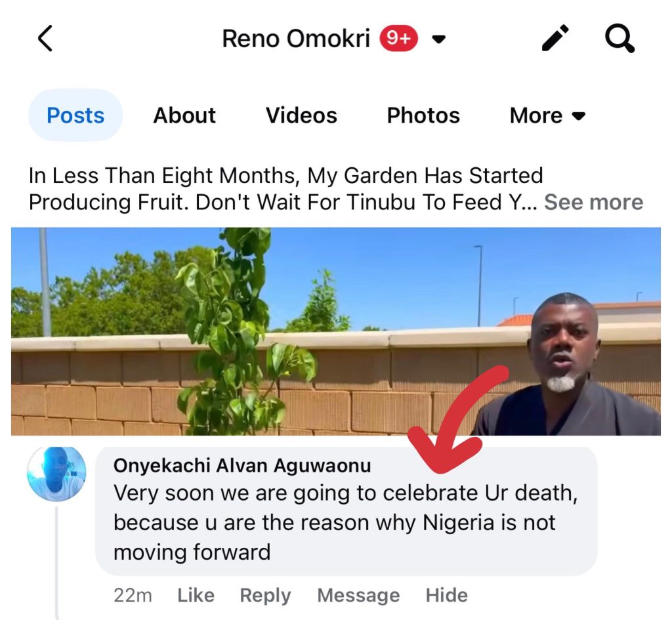Open the Videos tab
This screenshot has width=672, height=620.
[301, 115]
